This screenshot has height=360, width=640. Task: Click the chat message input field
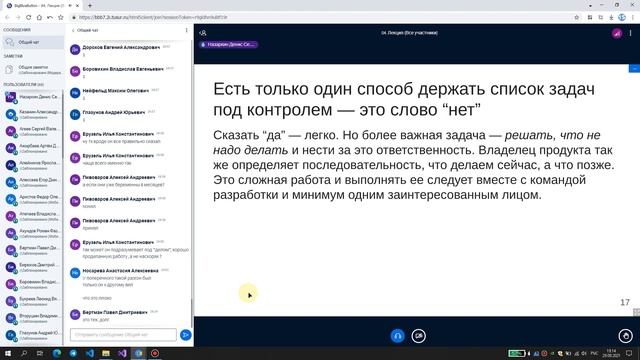[123, 335]
